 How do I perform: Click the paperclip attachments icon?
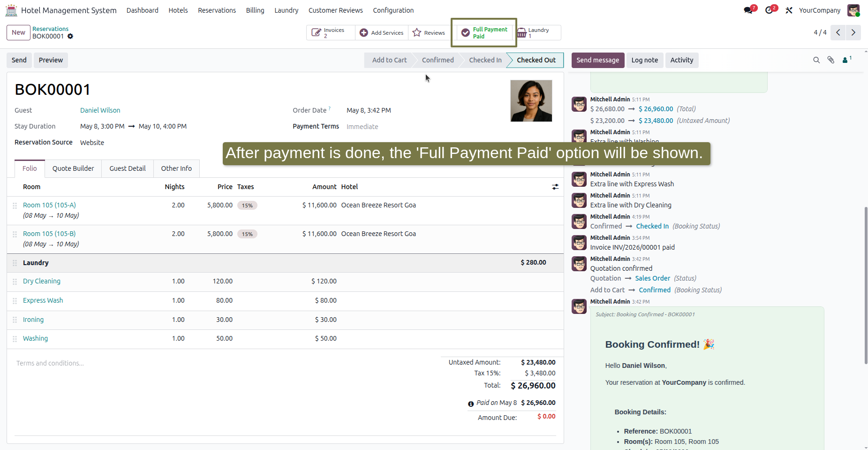coord(831,60)
